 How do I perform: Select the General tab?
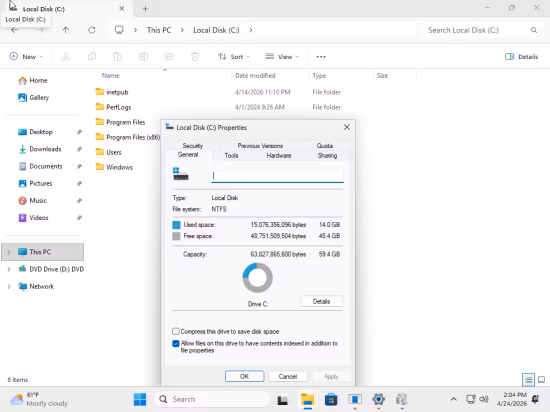click(188, 155)
